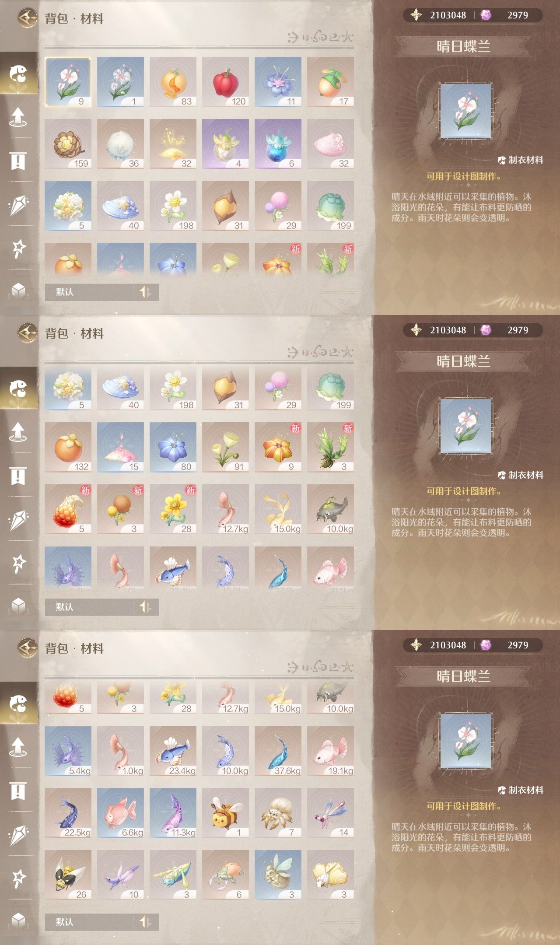The image size is (560, 945).
Task: Choose the black-yellow beetle with count 26
Action: click(x=68, y=875)
